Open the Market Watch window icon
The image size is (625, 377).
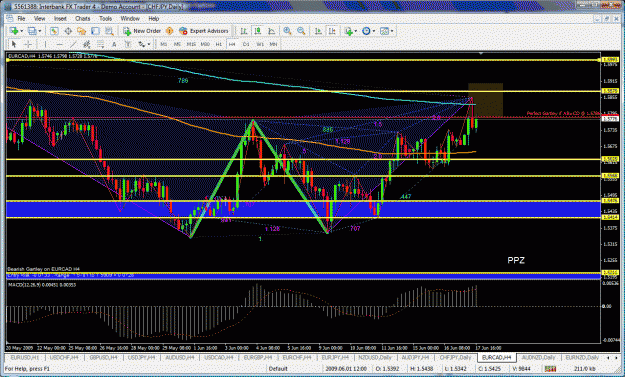(54, 31)
